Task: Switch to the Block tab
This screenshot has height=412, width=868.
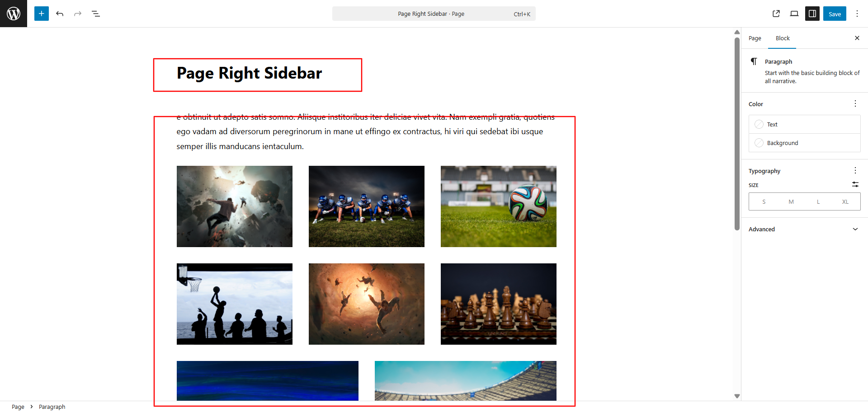Action: point(783,38)
